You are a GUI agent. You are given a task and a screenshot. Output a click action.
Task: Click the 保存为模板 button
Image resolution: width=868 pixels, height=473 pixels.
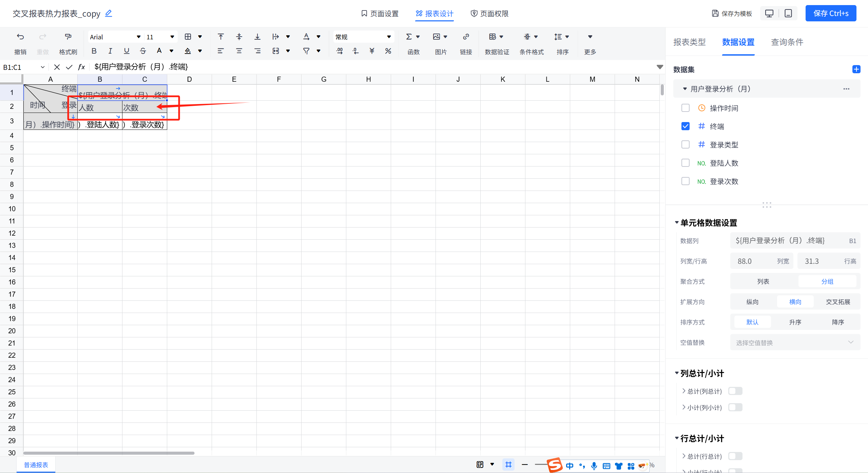(x=732, y=14)
